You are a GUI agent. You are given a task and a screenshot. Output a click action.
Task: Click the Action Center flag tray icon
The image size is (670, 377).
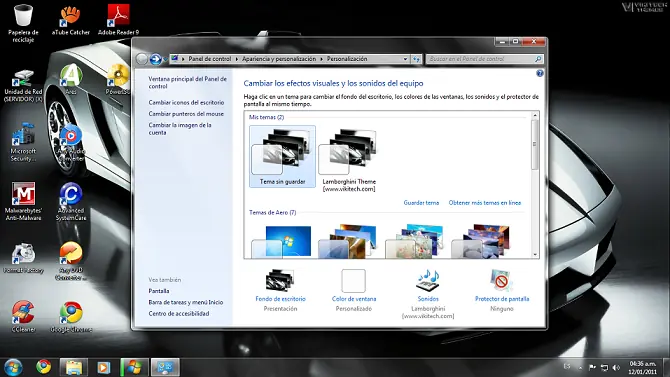point(592,367)
